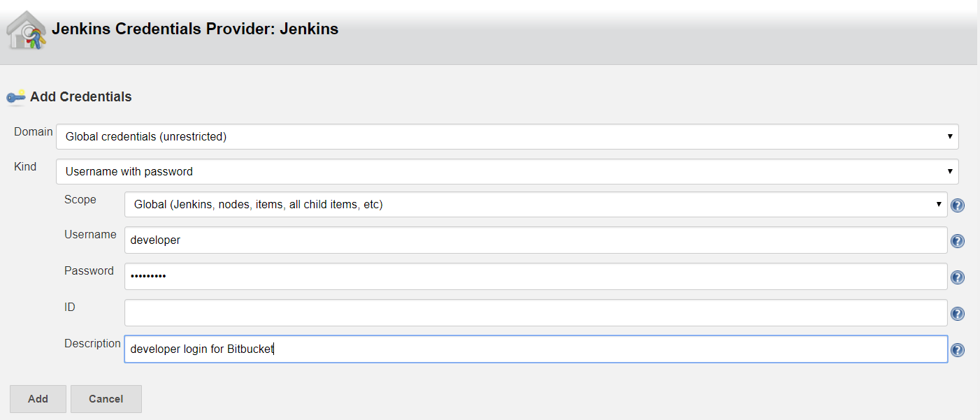Open help for the Scope field

[x=958, y=205]
